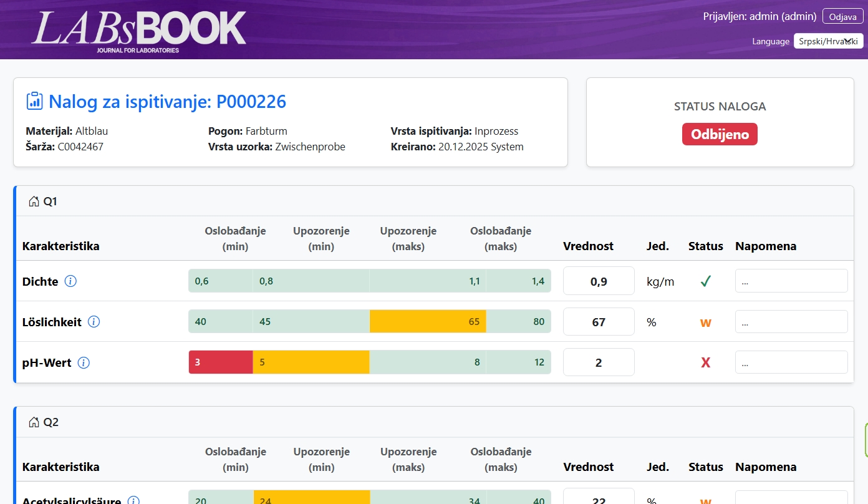
Task: Click the red Odbijeno status badge
Action: coord(720,135)
